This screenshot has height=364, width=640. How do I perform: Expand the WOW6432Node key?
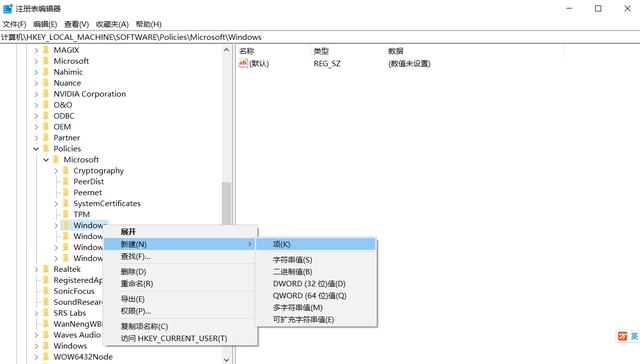(x=36, y=357)
